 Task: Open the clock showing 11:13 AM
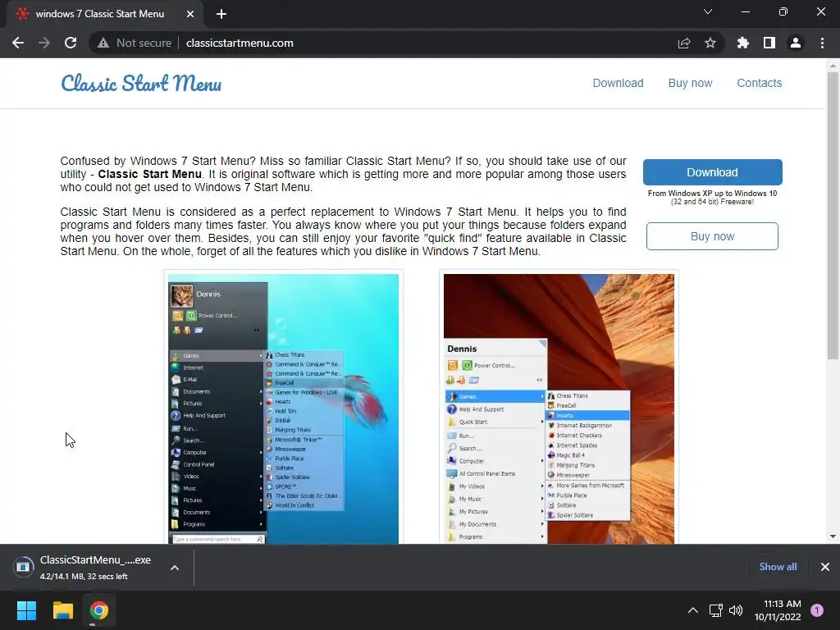[x=778, y=610]
